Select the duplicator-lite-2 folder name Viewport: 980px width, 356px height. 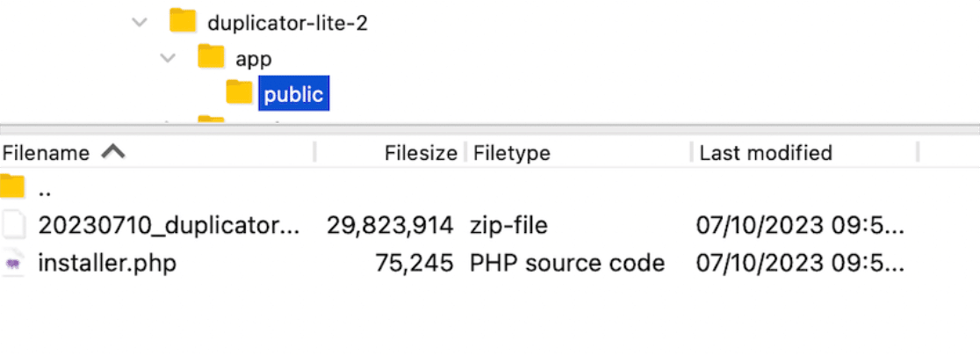point(287,23)
